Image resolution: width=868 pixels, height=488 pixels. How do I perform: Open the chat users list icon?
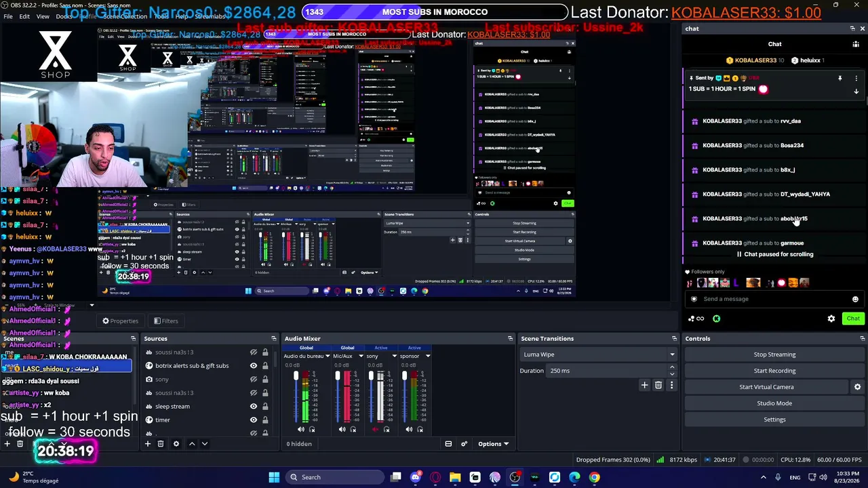[x=856, y=45]
